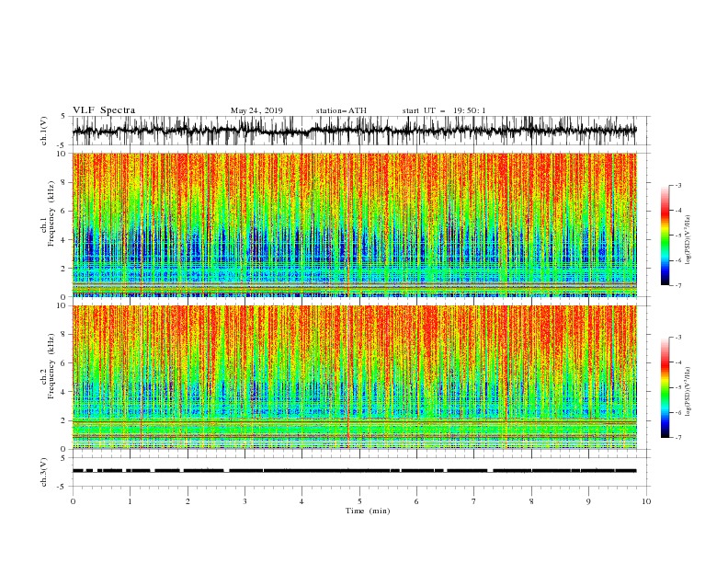Click the "ch.1(V)" waveform axis label

click(x=44, y=131)
